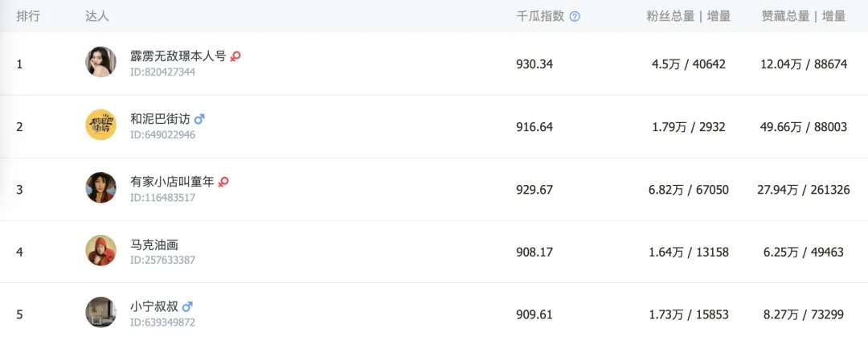Click the 千瓜指数 column header
This screenshot has width=868, height=345.
[540, 16]
